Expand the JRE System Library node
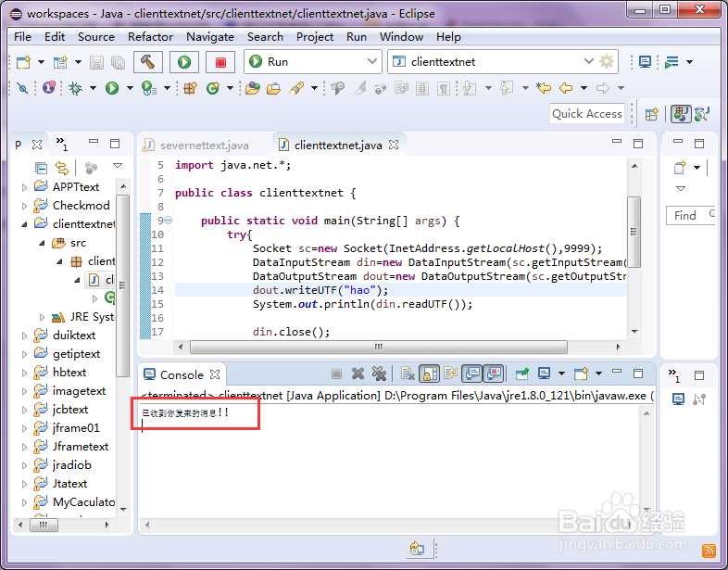Viewport: 728px width, 570px height. (42, 317)
